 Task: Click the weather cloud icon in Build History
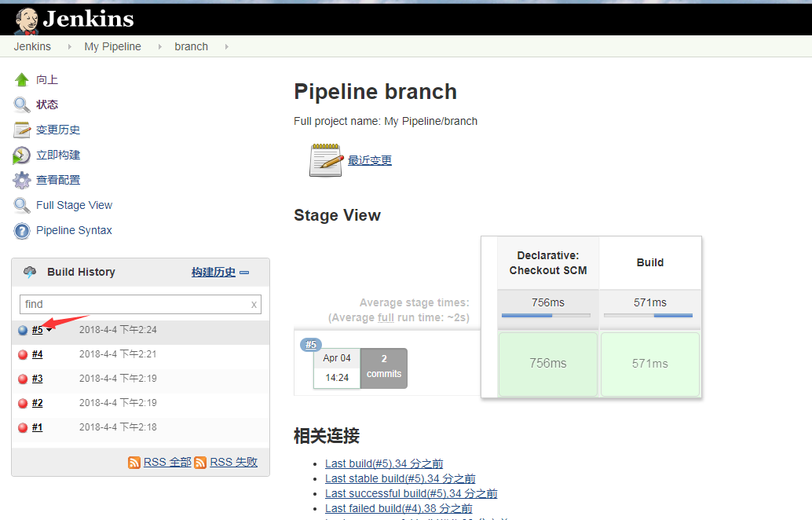(30, 272)
